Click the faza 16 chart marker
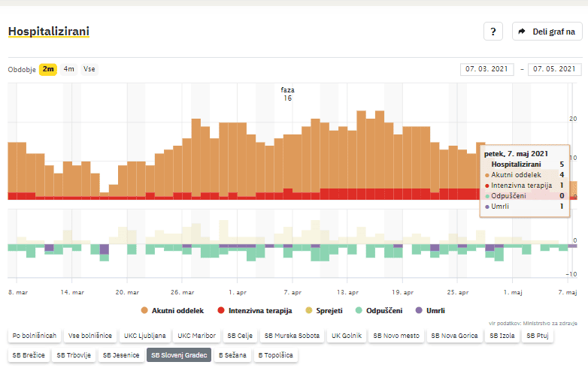This screenshot has width=588, height=371. 287,94
